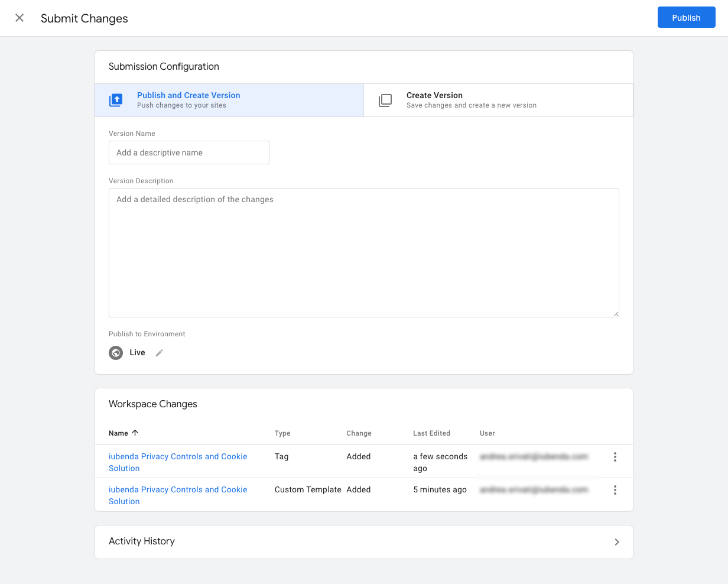Expand Activity History with the chevron

(x=617, y=542)
